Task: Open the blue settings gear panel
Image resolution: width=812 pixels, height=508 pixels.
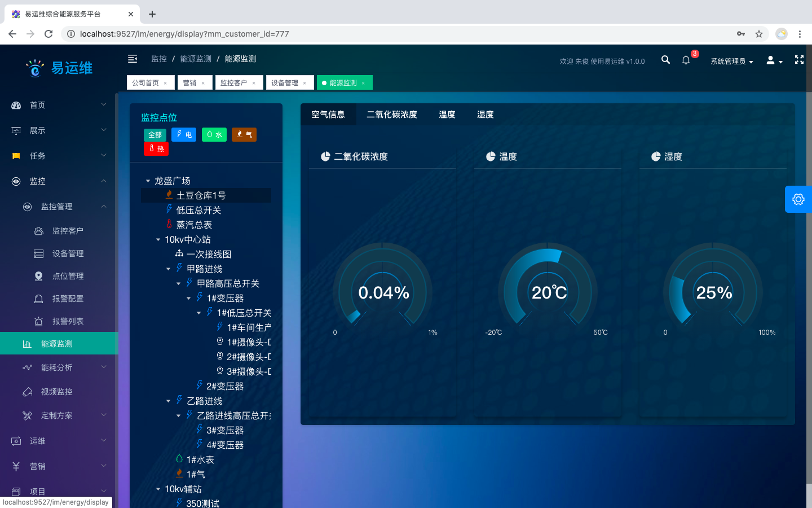Action: click(798, 199)
